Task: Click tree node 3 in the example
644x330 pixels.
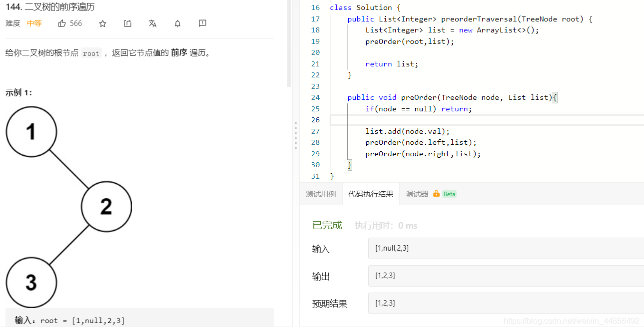Action: tap(31, 283)
